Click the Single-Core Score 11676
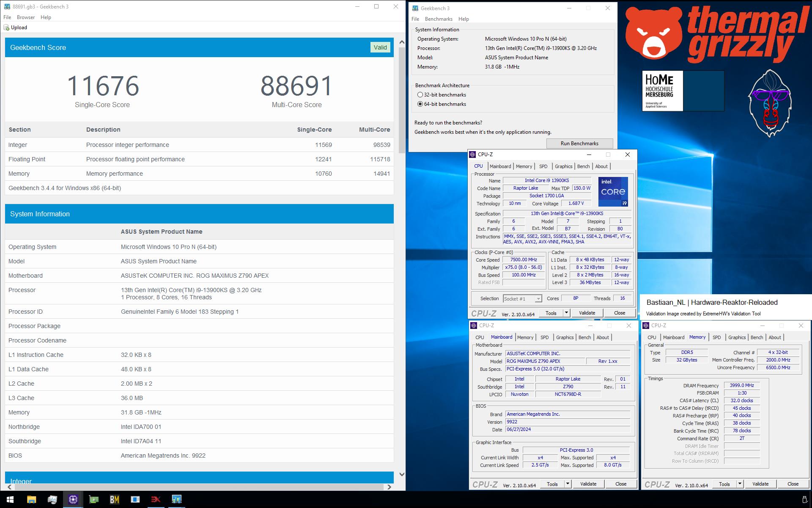 point(103,86)
